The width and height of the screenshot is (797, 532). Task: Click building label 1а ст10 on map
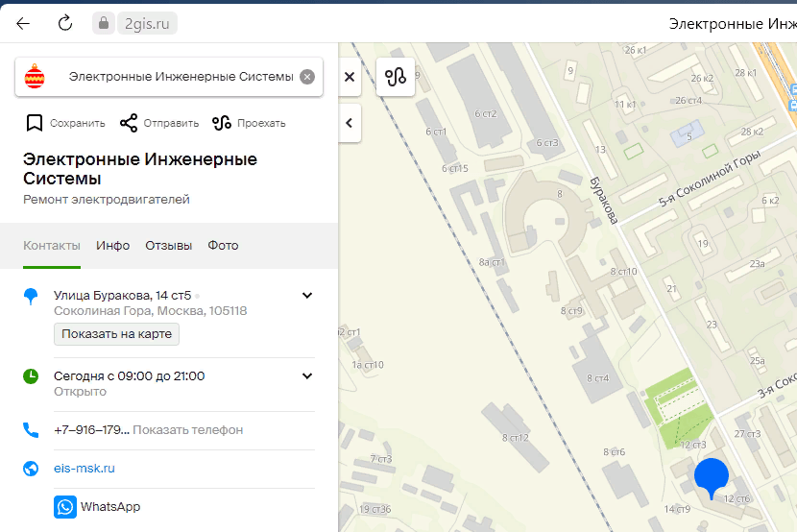pos(368,365)
